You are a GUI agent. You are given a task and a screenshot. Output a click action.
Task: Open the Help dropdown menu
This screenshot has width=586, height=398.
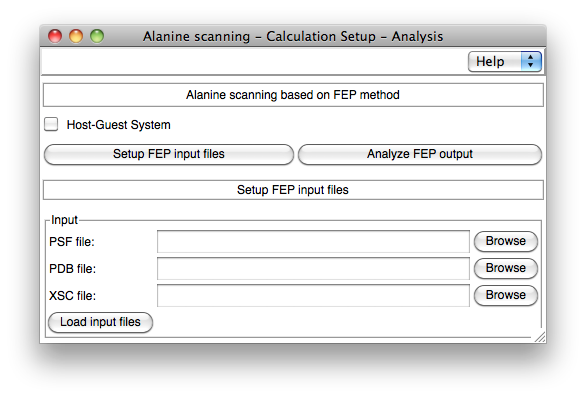(x=505, y=62)
